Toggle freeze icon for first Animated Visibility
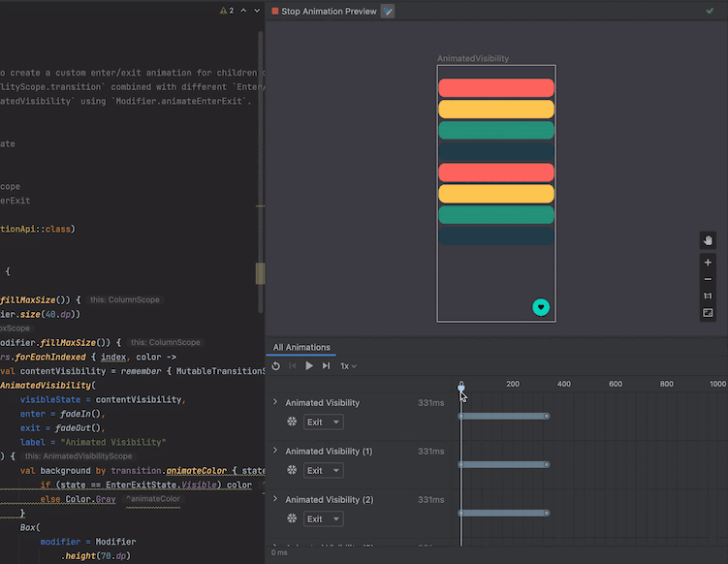Screen dimensions: 728x564 pyautogui.click(x=291, y=423)
